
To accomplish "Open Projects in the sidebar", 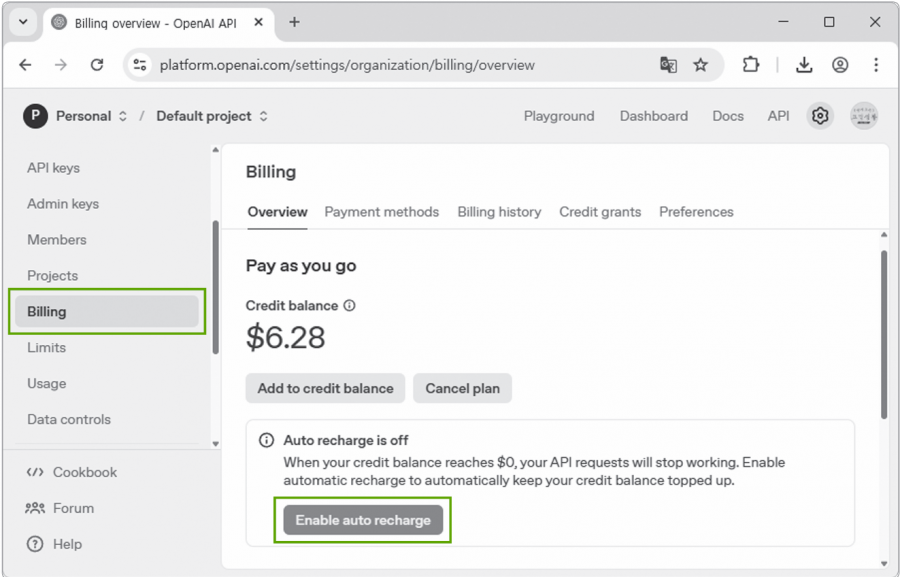I will pyautogui.click(x=52, y=276).
